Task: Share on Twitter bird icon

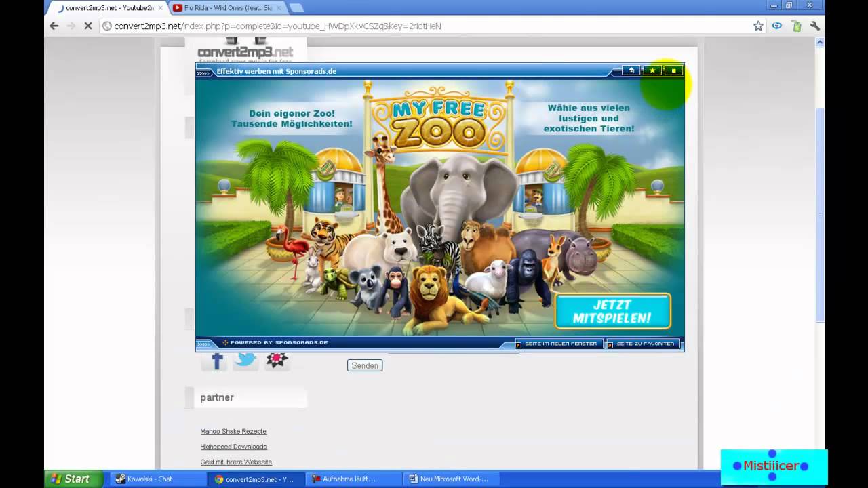Action: 245,361
